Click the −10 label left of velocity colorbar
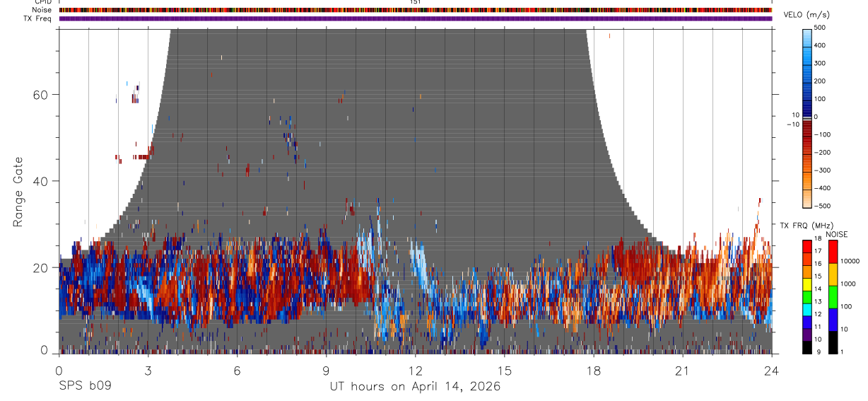 click(x=792, y=124)
